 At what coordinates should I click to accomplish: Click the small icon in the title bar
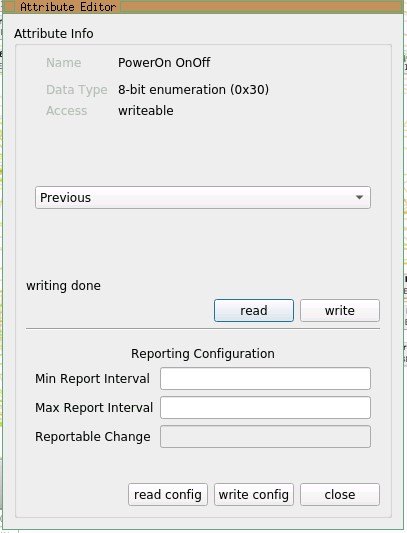click(9, 7)
